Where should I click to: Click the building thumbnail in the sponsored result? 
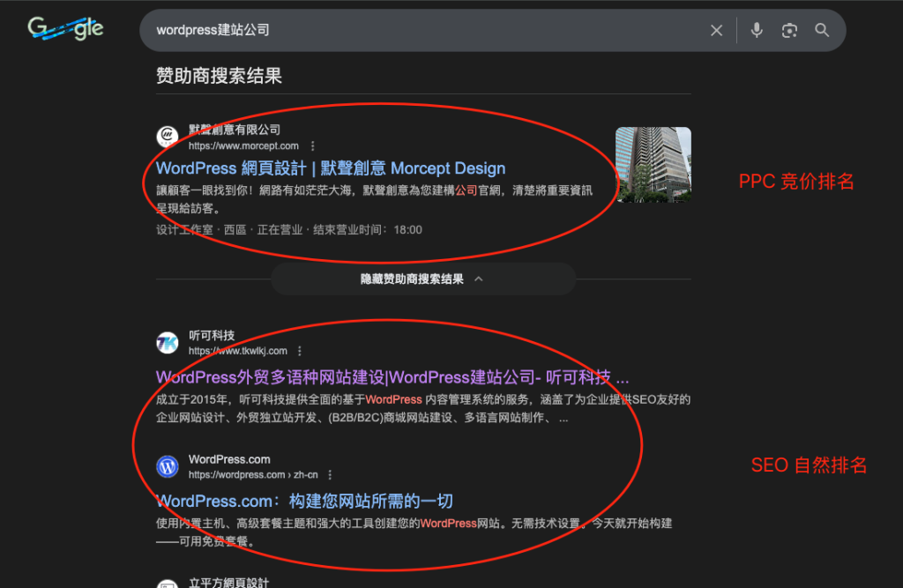pyautogui.click(x=653, y=165)
